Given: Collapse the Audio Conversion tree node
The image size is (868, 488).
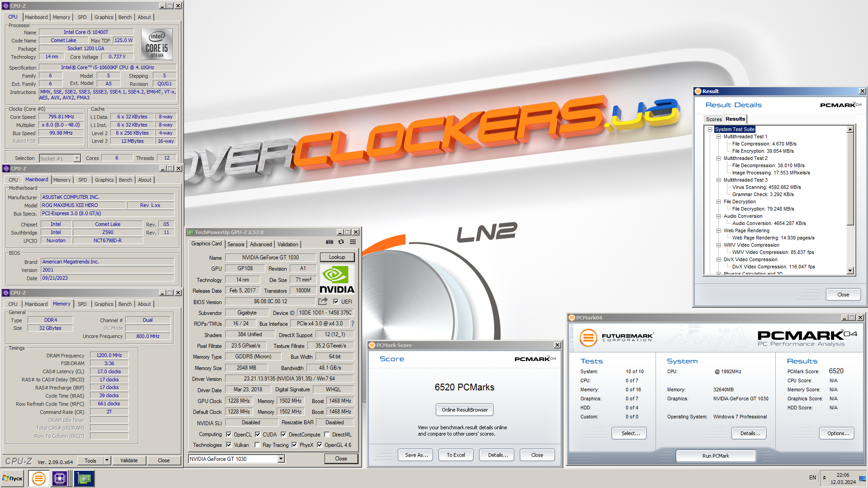Looking at the screenshot, I should tap(719, 216).
